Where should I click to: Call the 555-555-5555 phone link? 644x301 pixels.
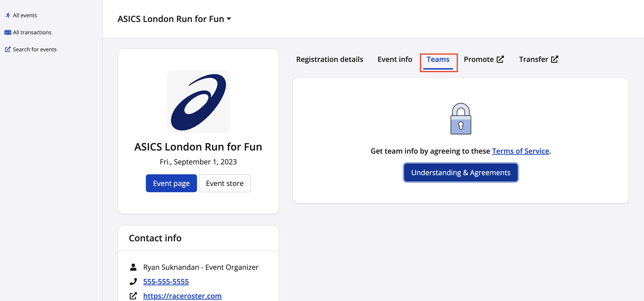coord(166,281)
